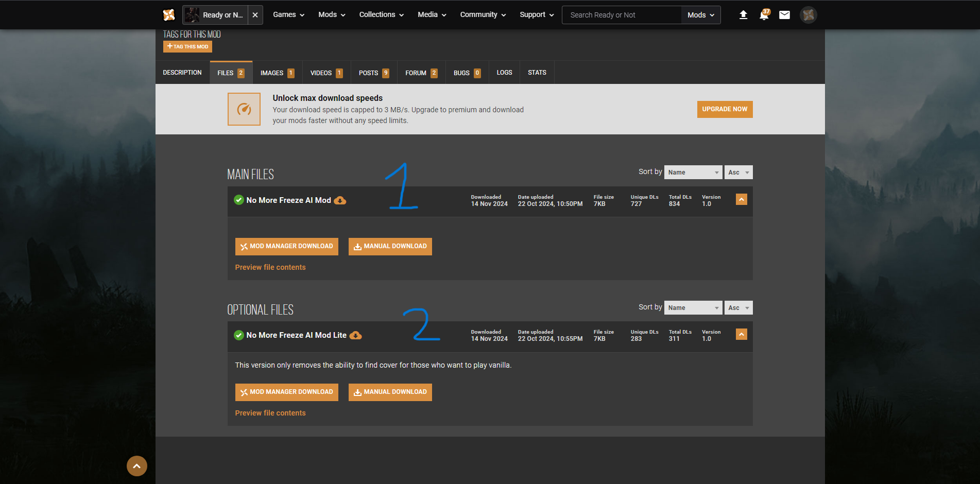Change search scope Mods dropdown

point(701,15)
